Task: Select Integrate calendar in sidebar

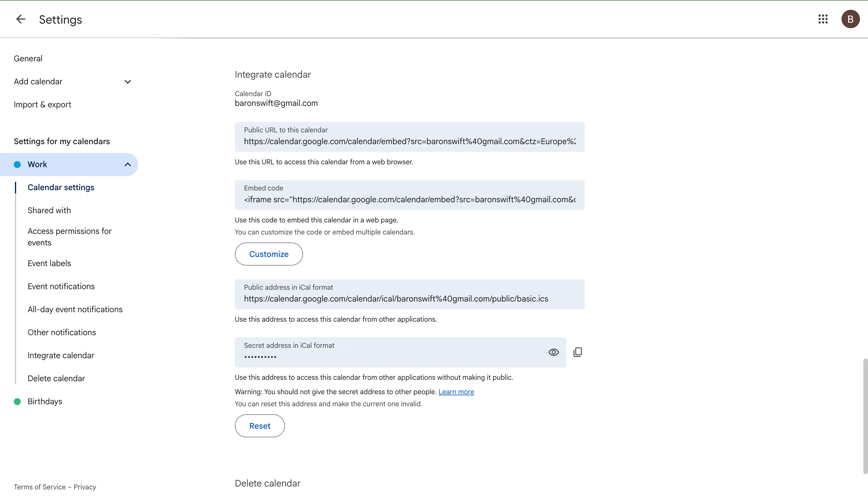Action: 61,355
